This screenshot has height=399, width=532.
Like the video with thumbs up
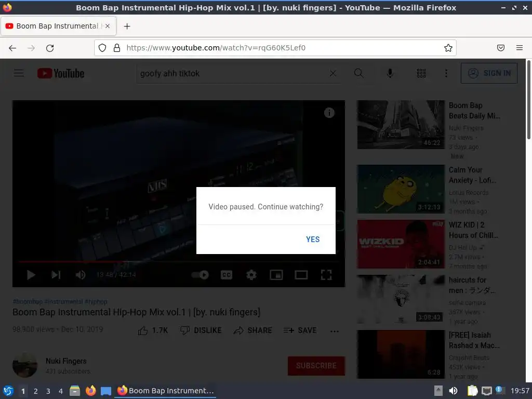pos(153,330)
